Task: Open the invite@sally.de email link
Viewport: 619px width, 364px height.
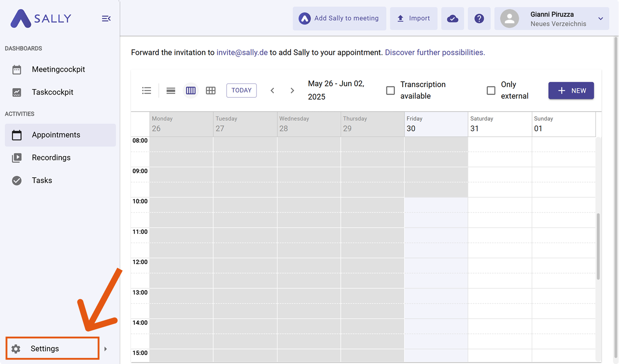Action: point(242,53)
